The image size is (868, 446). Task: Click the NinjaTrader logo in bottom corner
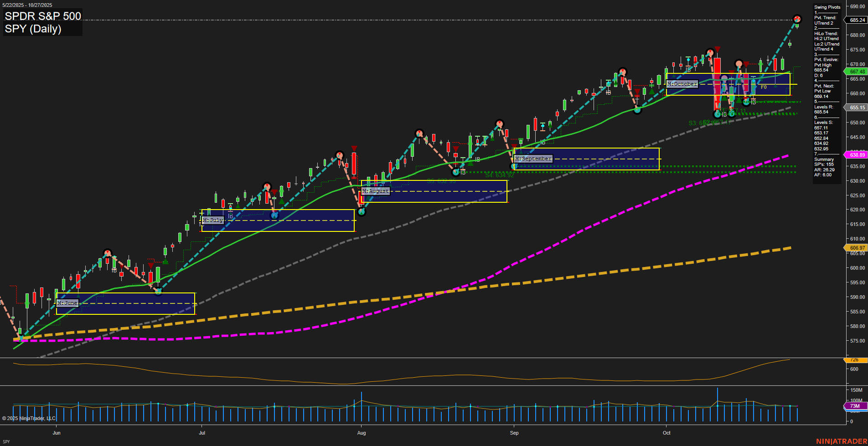[x=841, y=441]
